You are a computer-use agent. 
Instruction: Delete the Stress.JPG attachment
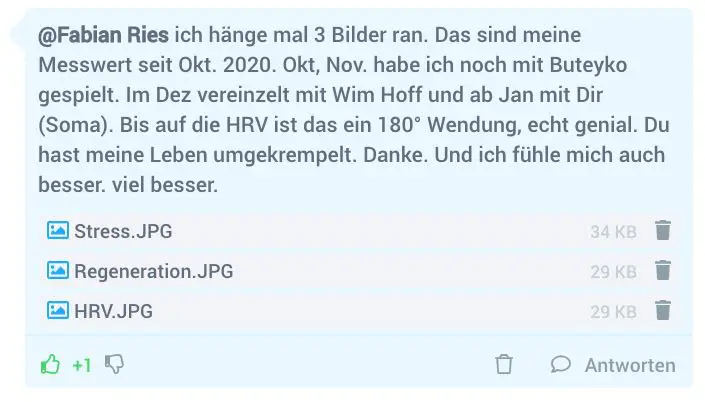663,231
